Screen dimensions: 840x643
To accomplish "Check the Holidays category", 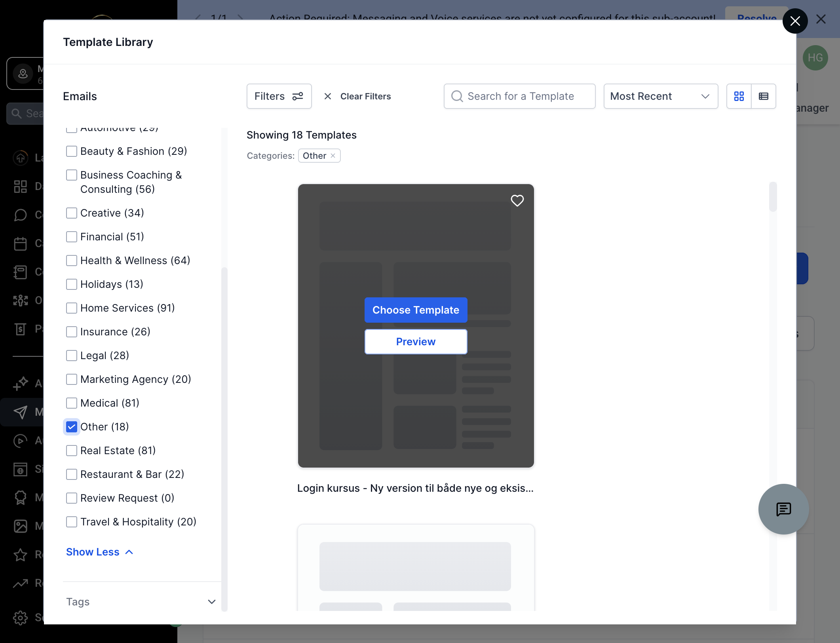I will coord(72,284).
